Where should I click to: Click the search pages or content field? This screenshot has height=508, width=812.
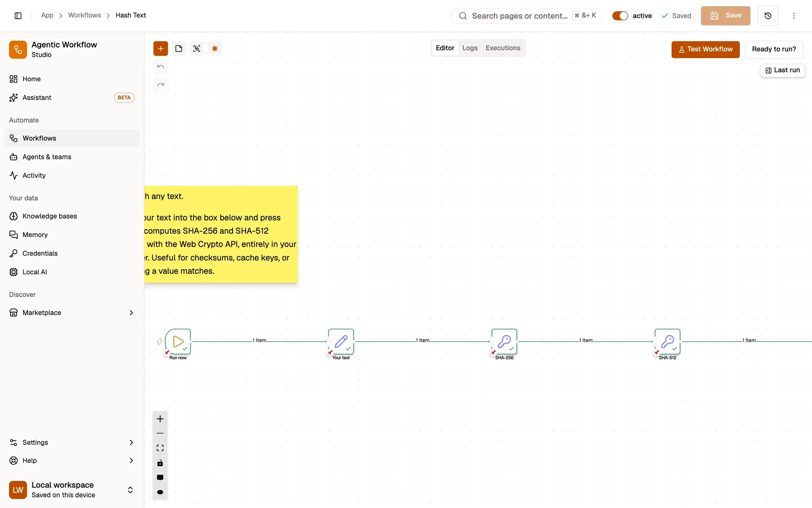pos(527,15)
